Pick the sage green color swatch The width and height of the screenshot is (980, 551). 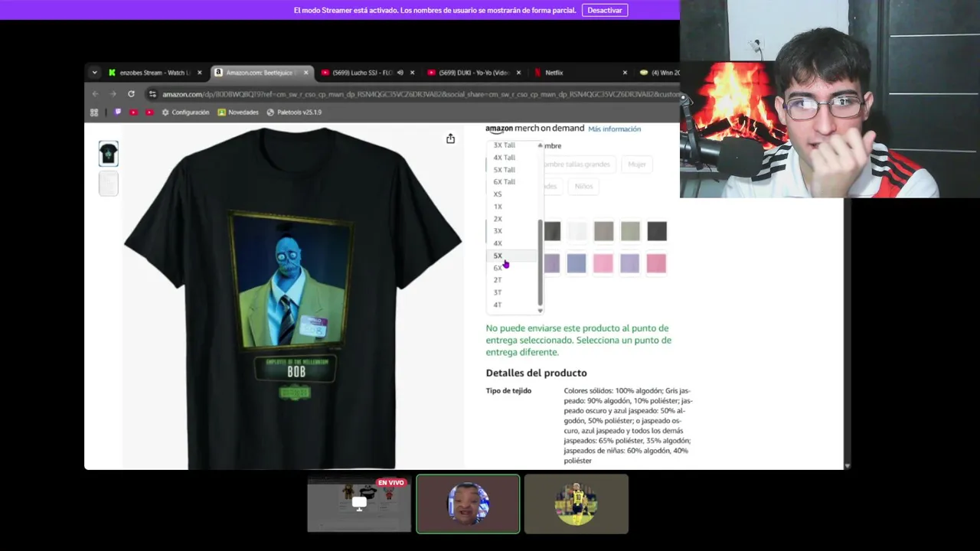pos(630,231)
